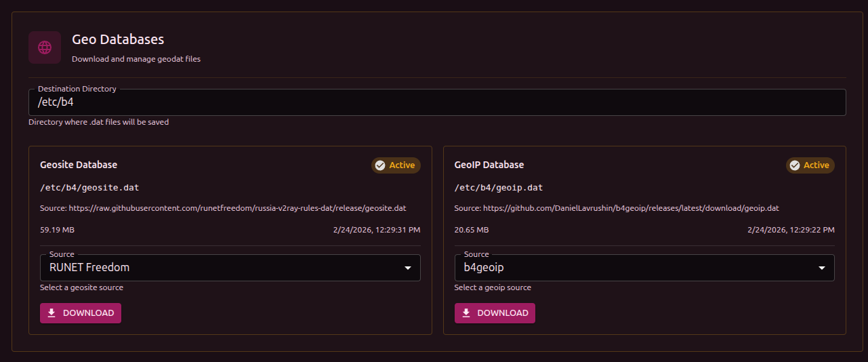Screen dimensions: 868x362
Task: Click the checkmark icon in GeoIP Active badge
Action: (x=795, y=165)
